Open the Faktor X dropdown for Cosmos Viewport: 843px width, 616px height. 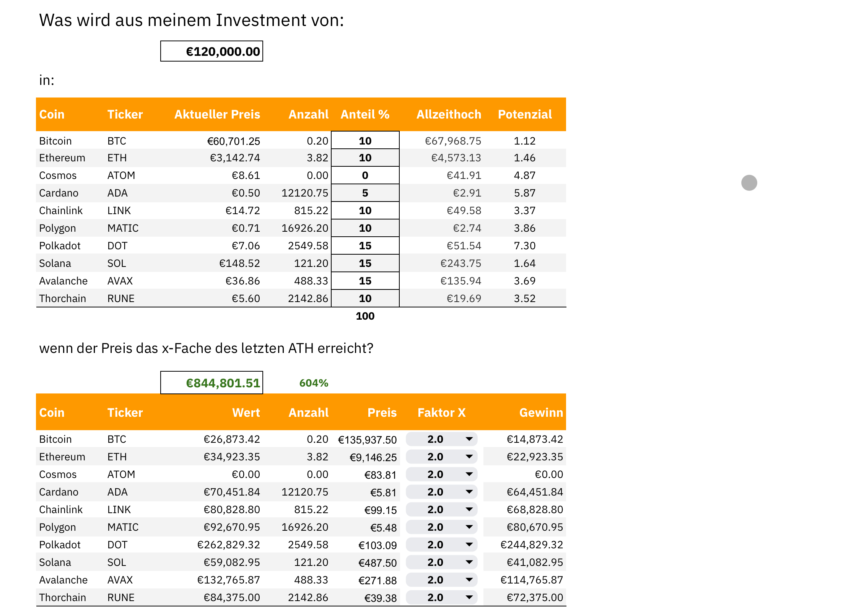point(442,474)
